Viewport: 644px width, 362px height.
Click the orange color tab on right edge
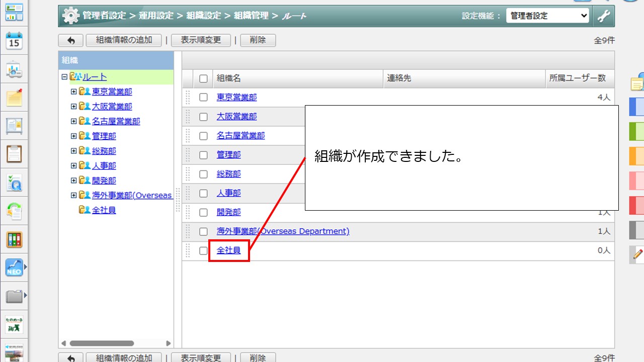click(636, 156)
